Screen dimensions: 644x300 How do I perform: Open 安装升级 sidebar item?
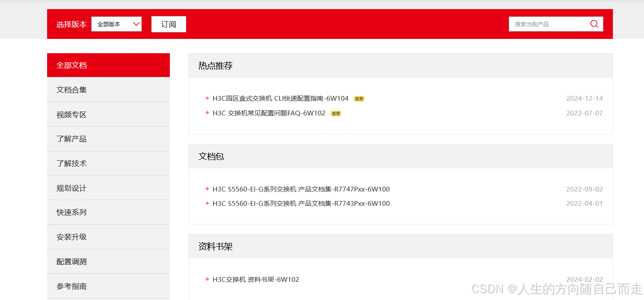pos(108,237)
